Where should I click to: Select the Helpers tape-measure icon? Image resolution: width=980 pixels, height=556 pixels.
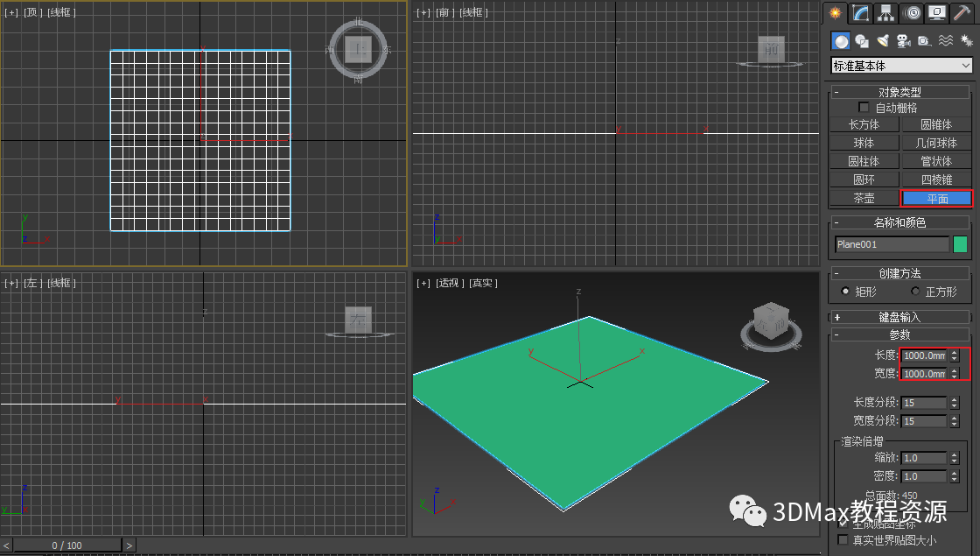(924, 41)
